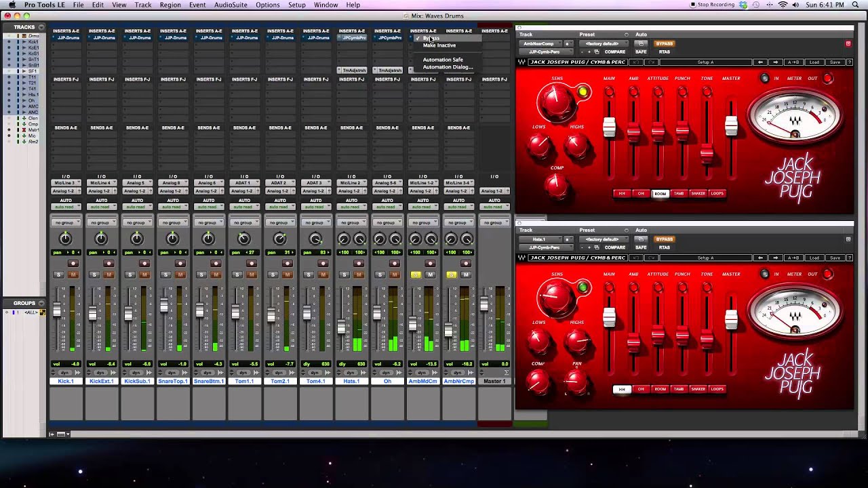Screen dimensions: 868x488
Task: Click the Kick.1 track name
Action: (66, 382)
